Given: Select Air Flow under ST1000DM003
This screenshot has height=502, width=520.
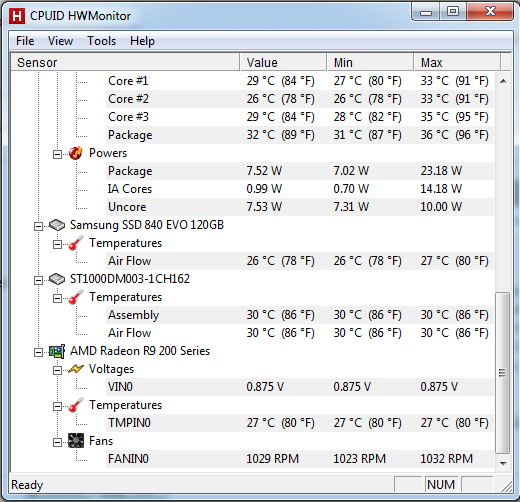Looking at the screenshot, I should pos(300,333).
